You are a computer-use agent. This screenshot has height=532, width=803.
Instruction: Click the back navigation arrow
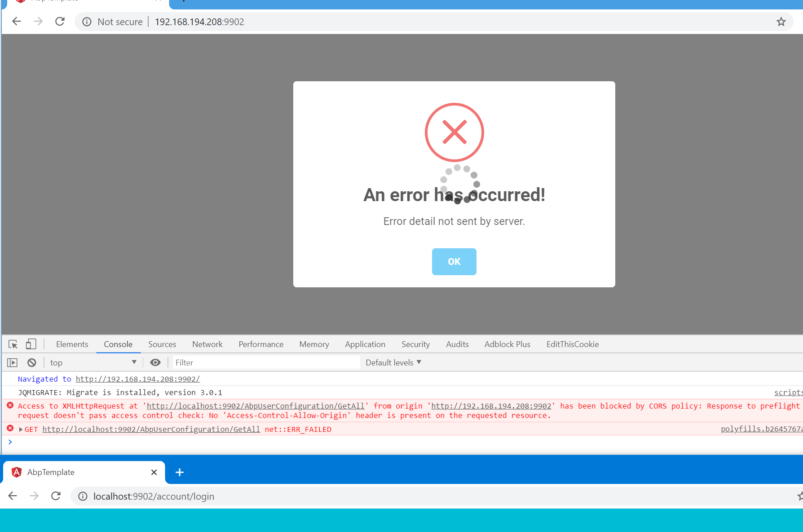(16, 21)
